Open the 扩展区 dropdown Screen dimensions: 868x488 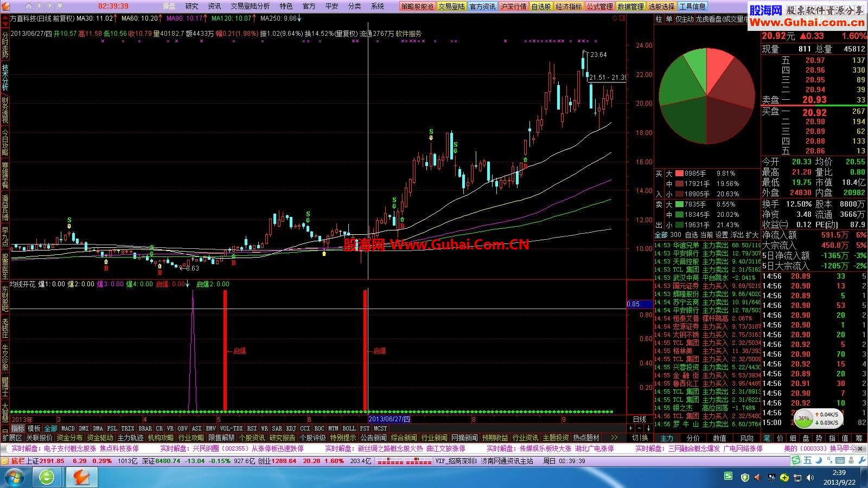12,438
